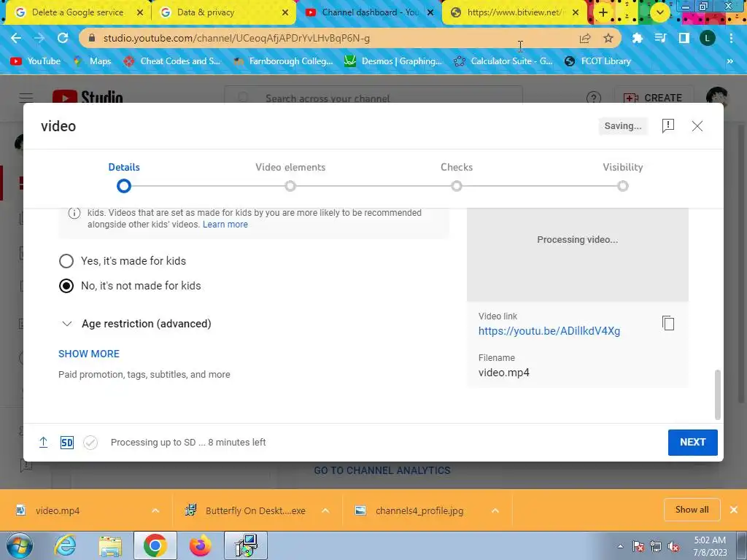Image resolution: width=747 pixels, height=560 pixels.
Task: Show more bookmarks with double chevron
Action: pos(729,61)
